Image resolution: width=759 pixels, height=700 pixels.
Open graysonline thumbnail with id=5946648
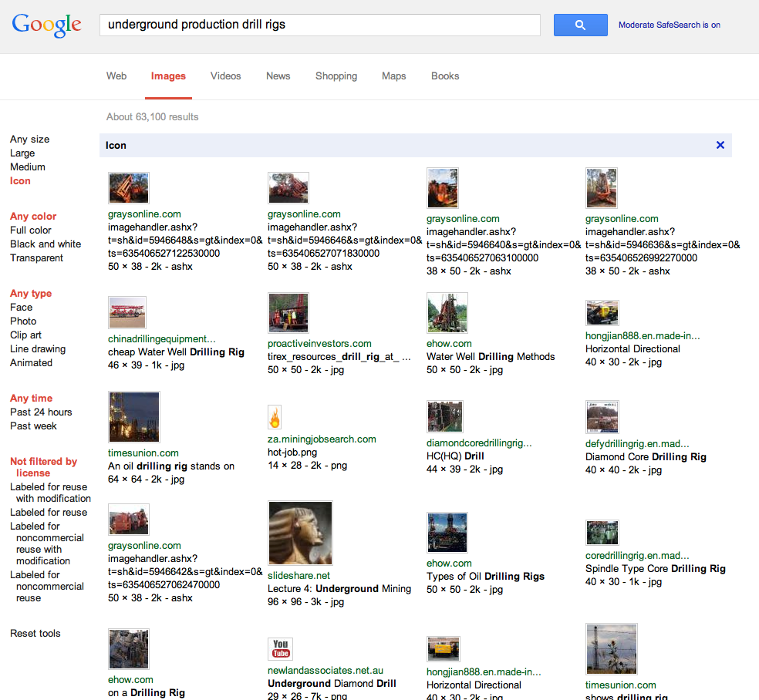129,187
